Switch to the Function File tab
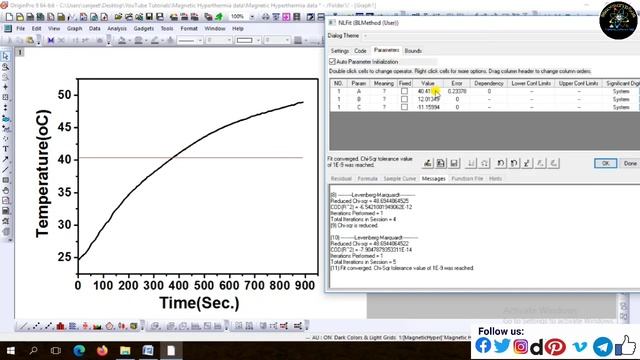Image resolution: width=640 pixels, height=360 pixels. [x=467, y=179]
